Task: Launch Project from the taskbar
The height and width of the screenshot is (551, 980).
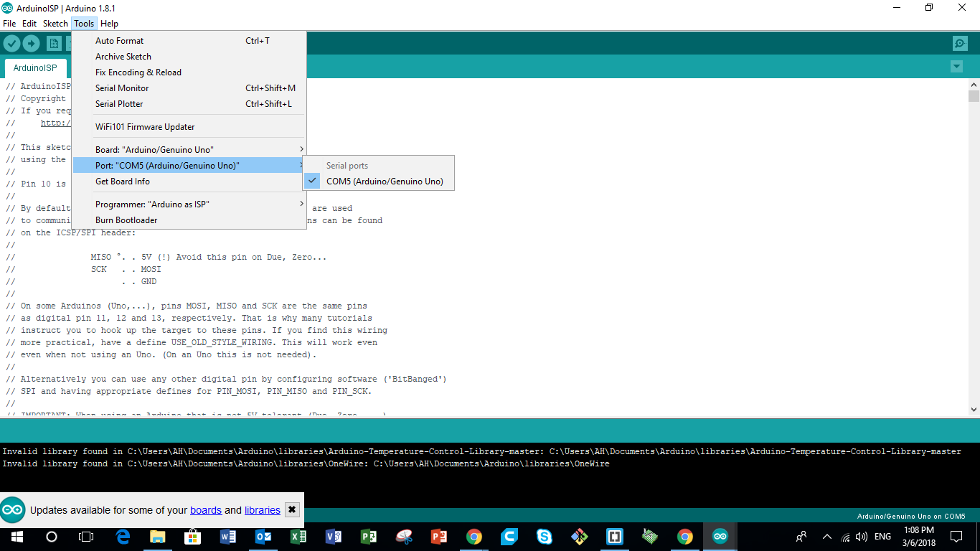Action: tap(369, 537)
